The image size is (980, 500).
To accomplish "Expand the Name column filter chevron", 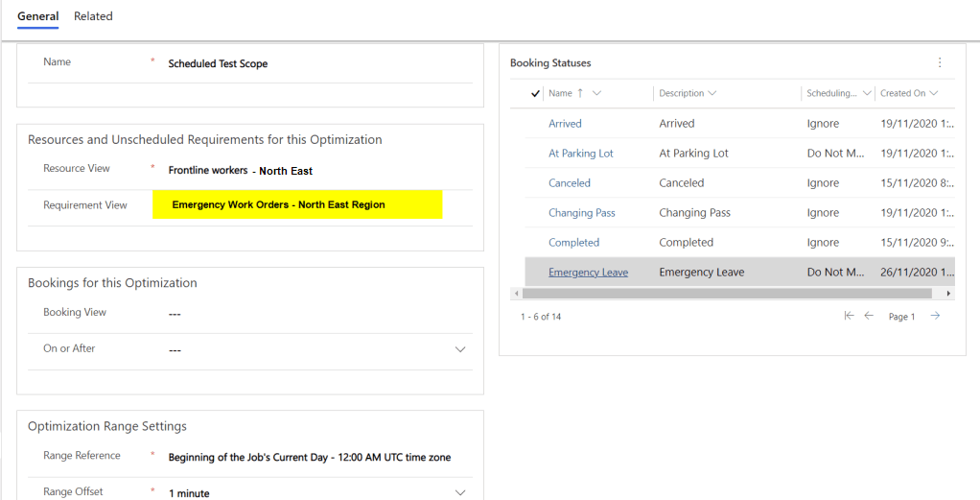I will click(597, 93).
